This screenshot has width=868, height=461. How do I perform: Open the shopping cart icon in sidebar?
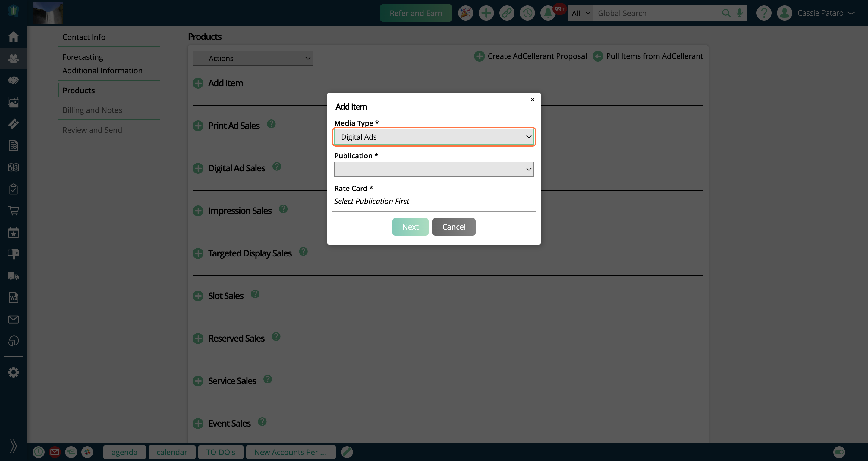[14, 211]
